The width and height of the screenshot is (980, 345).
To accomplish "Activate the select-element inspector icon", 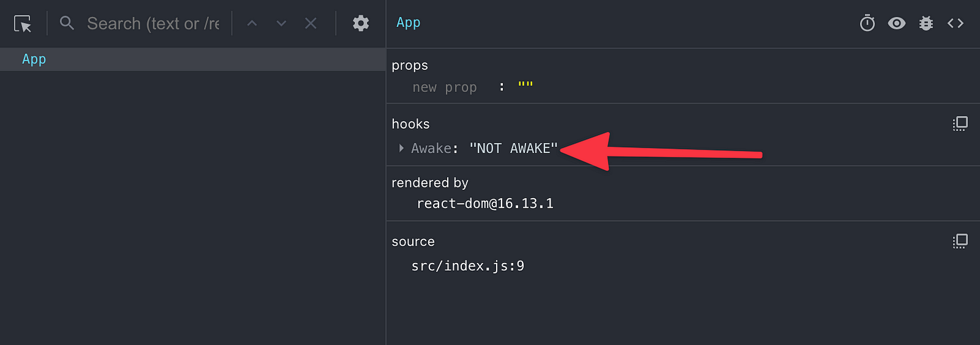I will tap(23, 24).
